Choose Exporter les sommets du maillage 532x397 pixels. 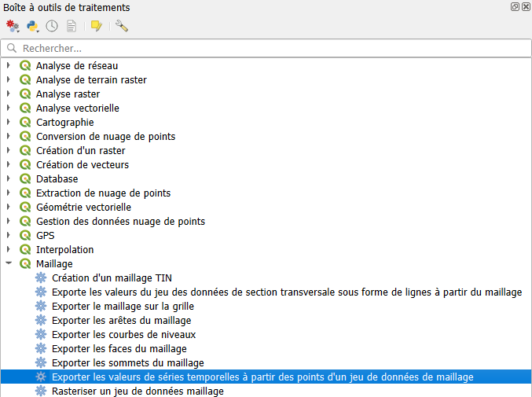tap(127, 363)
